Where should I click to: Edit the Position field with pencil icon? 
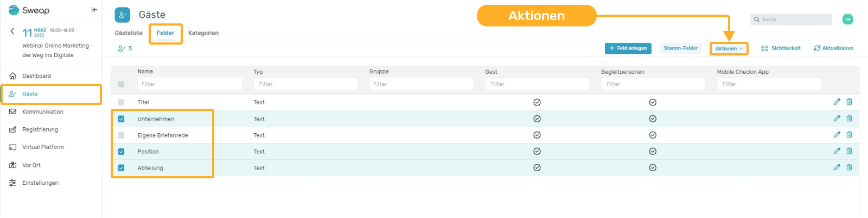click(837, 151)
